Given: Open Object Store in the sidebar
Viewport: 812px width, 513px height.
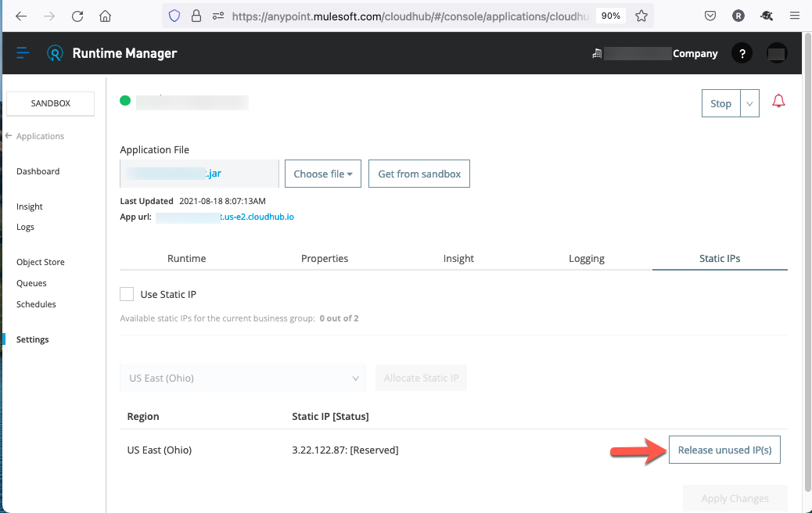Looking at the screenshot, I should [41, 262].
